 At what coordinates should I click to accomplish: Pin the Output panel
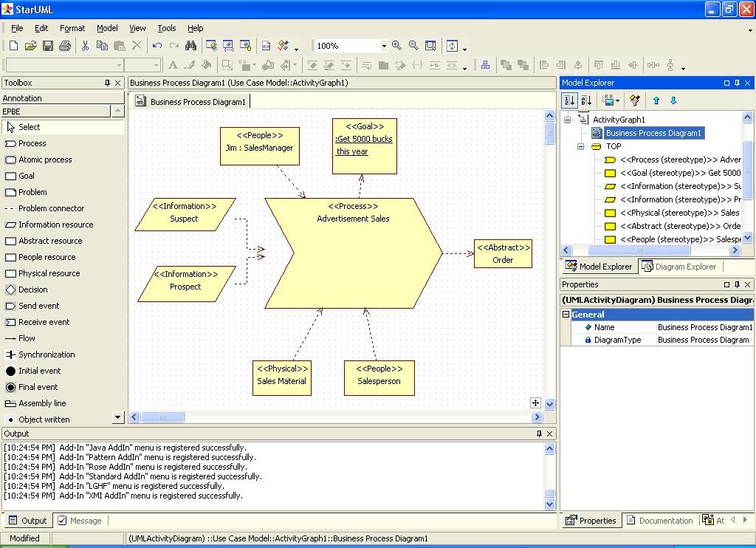point(539,434)
